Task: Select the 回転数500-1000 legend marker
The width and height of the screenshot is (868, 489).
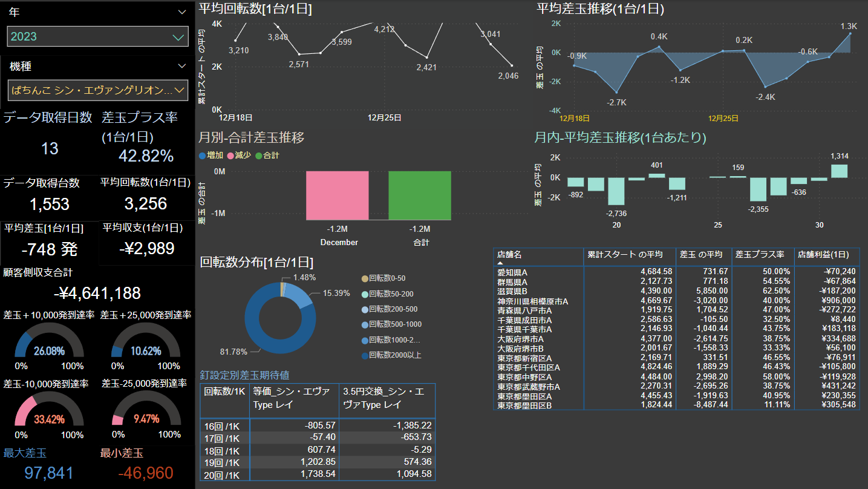Action: (364, 324)
